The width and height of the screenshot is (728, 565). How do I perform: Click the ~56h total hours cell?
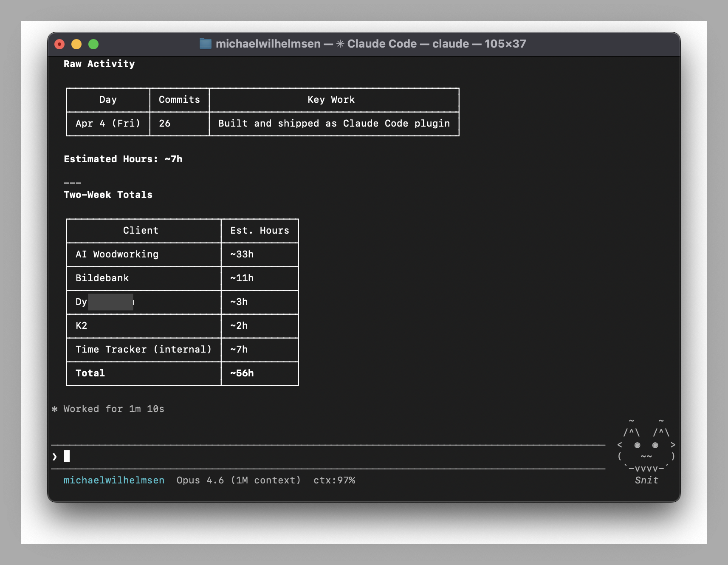242,373
